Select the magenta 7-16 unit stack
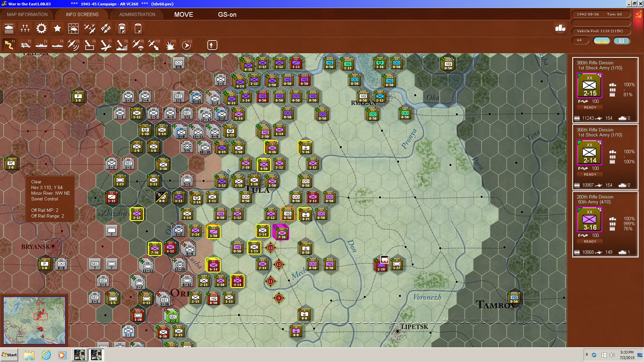644x362 pixels. click(x=281, y=232)
